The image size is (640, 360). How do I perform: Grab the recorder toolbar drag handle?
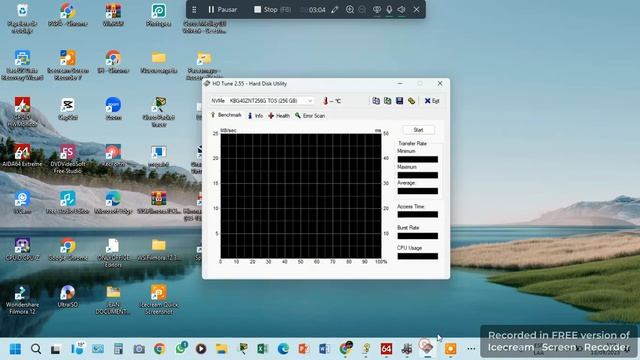click(x=194, y=9)
